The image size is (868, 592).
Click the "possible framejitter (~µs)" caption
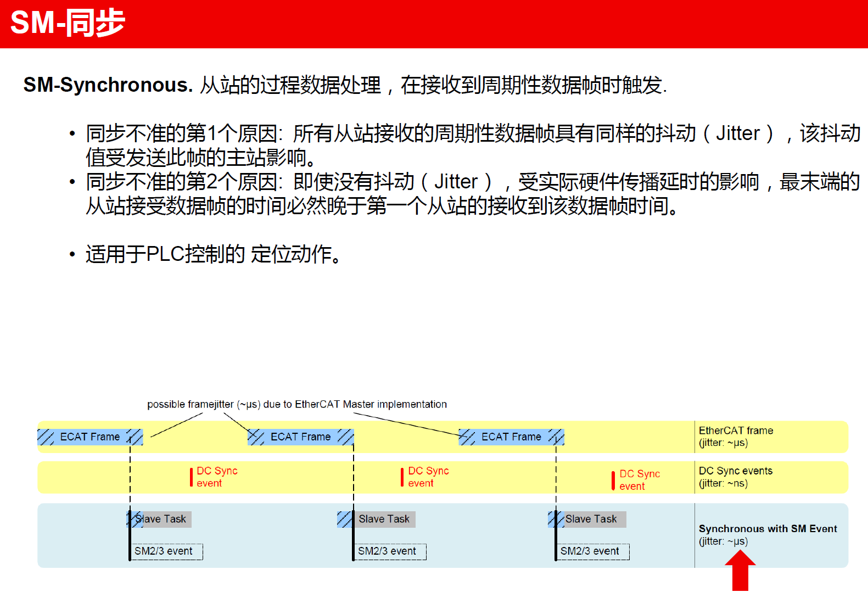pos(296,404)
